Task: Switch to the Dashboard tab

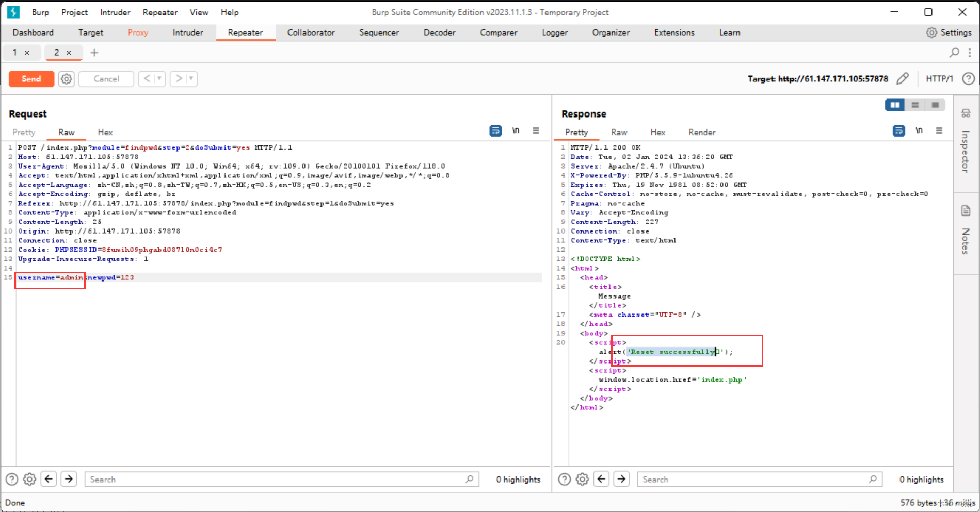Action: tap(33, 32)
